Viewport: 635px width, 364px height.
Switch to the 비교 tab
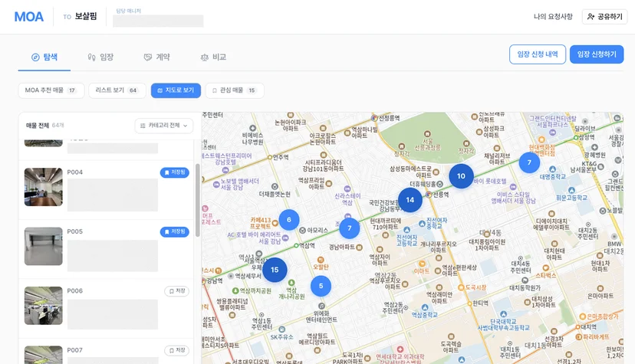[213, 57]
